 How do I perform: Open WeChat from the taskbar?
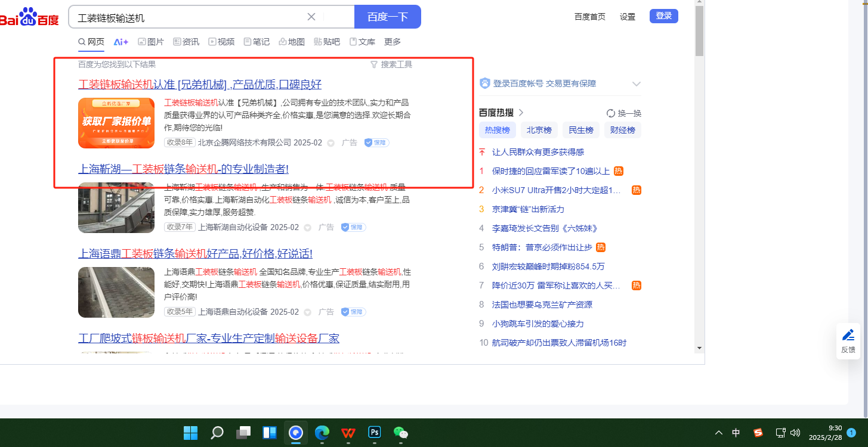(x=400, y=432)
